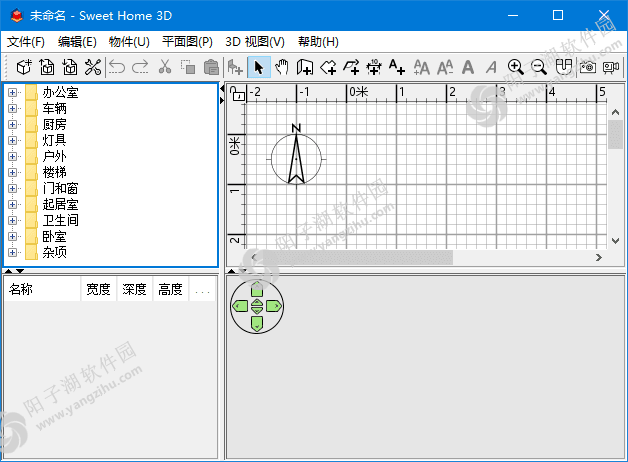Click the 3D navigation down arrow
The width and height of the screenshot is (628, 462).
257,323
